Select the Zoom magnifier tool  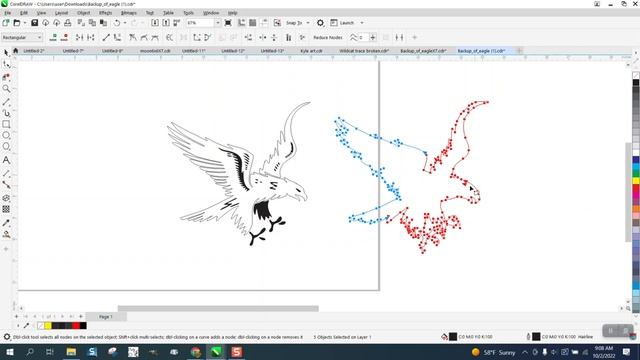coord(6,89)
